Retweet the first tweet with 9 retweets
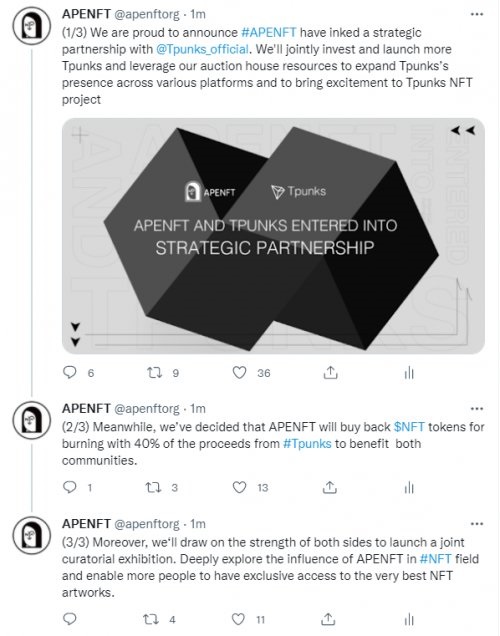The width and height of the screenshot is (500, 636). click(x=154, y=372)
